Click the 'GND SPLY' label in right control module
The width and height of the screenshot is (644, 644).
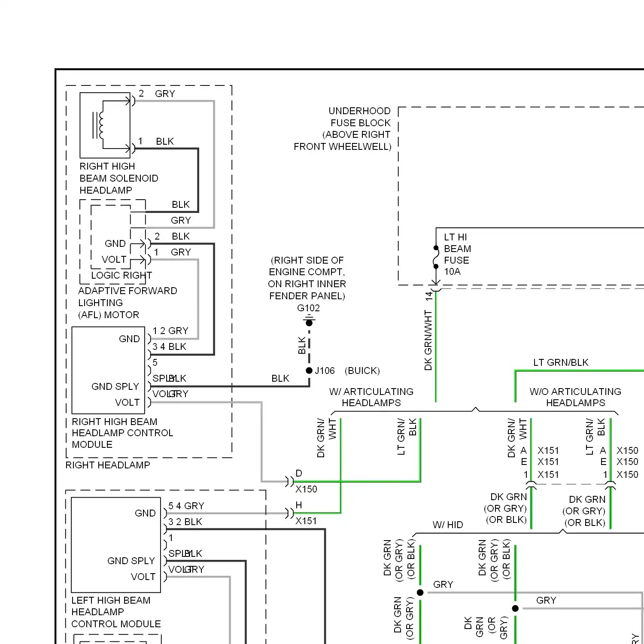coord(115,386)
